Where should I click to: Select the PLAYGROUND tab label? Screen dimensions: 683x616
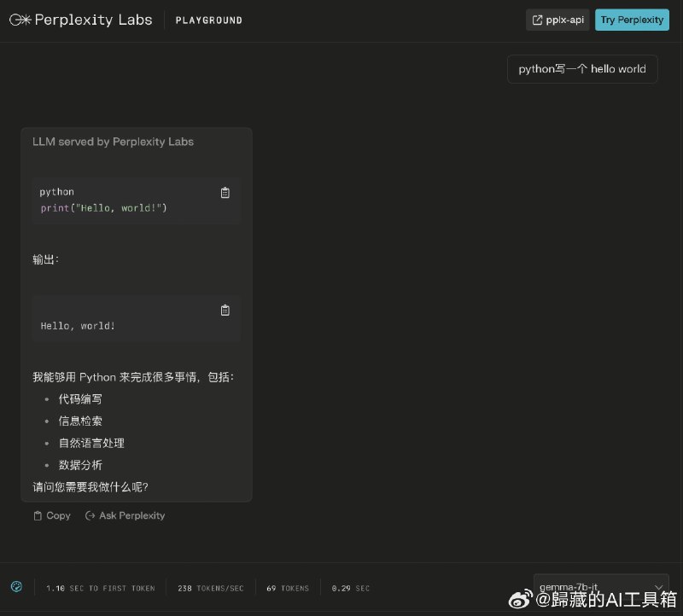(208, 20)
